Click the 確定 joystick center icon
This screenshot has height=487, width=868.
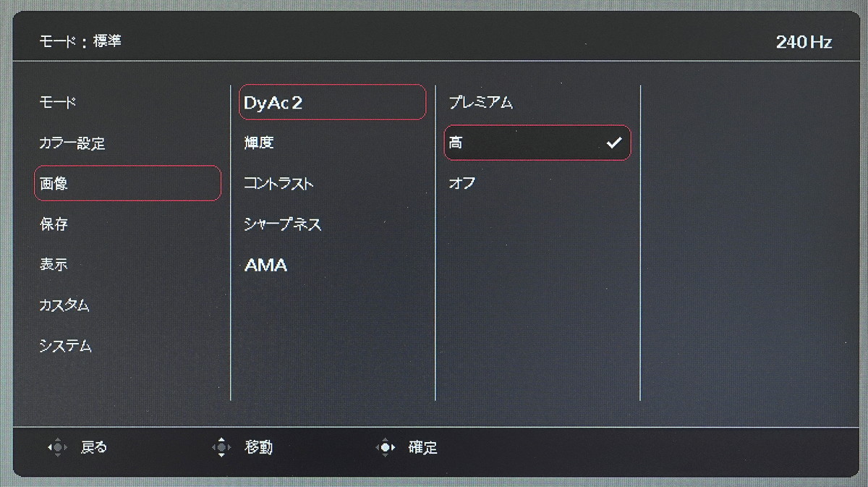coord(386,448)
